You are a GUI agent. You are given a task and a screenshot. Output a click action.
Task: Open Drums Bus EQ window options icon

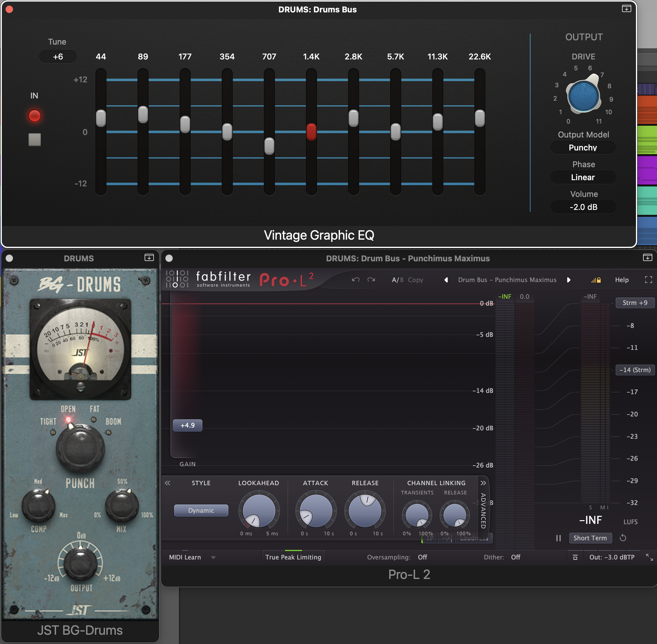(626, 9)
